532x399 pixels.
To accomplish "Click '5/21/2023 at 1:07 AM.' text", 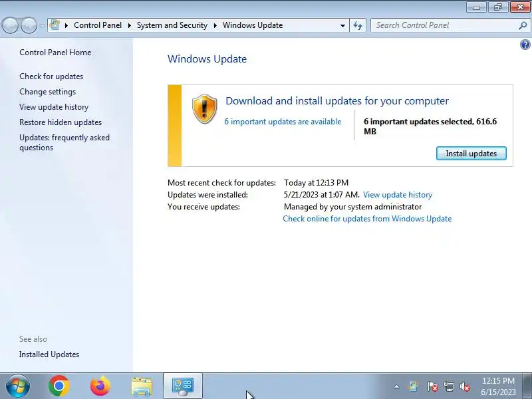I will click(322, 195).
